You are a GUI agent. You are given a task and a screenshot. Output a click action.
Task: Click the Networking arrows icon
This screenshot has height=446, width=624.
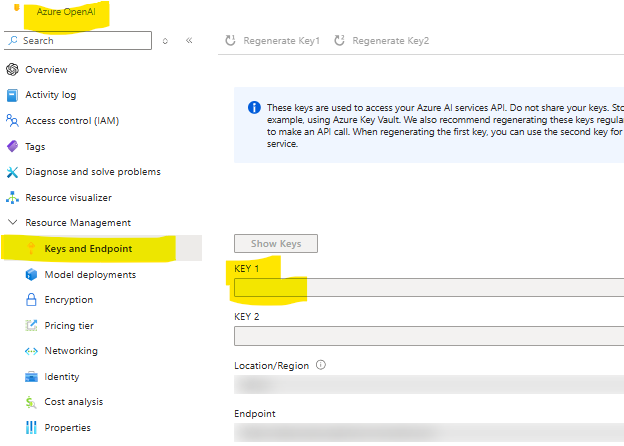31,351
